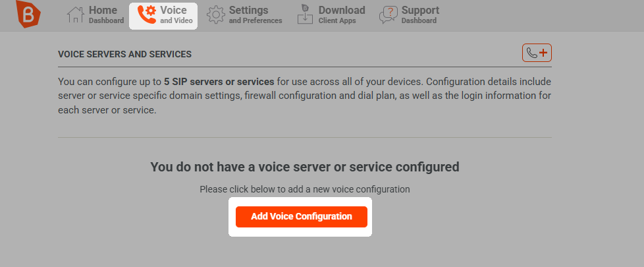Click the add phone plus icon
This screenshot has height=267, width=644.
pos(537,53)
